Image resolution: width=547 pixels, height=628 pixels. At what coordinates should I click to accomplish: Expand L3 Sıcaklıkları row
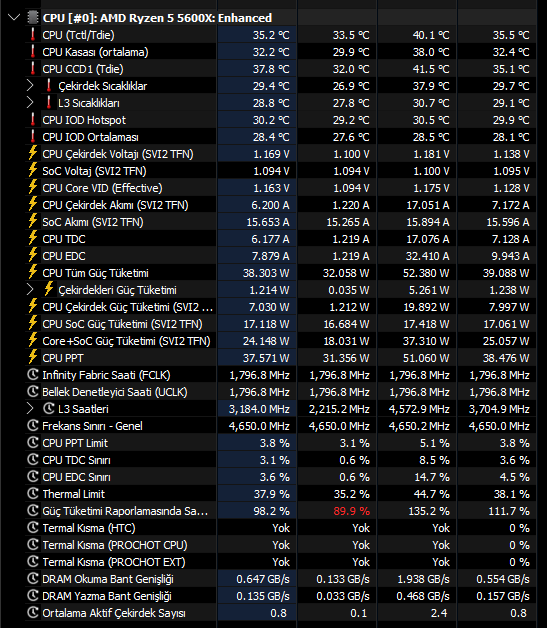pos(30,103)
